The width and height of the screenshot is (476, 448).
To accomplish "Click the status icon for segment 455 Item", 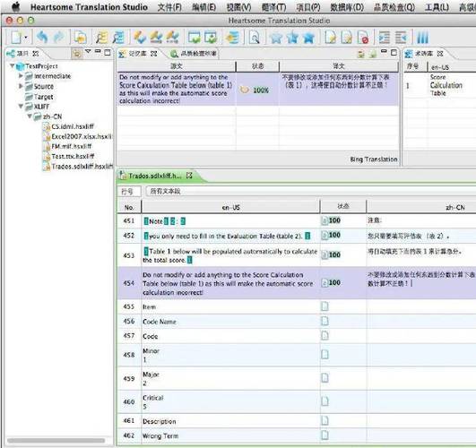I will pyautogui.click(x=325, y=306).
